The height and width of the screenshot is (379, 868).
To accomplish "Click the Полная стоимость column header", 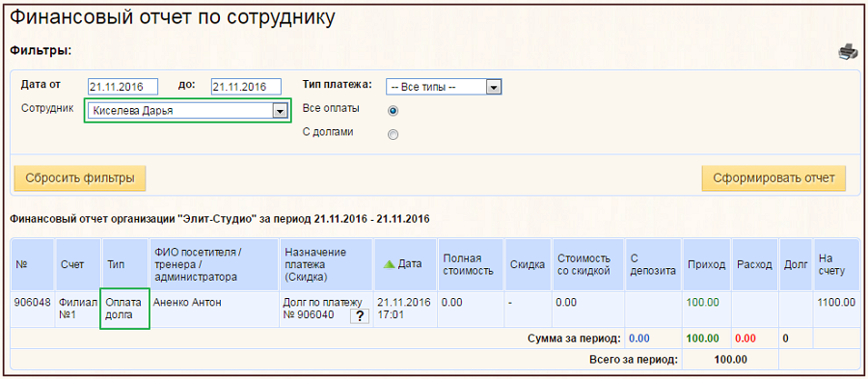I will [470, 264].
